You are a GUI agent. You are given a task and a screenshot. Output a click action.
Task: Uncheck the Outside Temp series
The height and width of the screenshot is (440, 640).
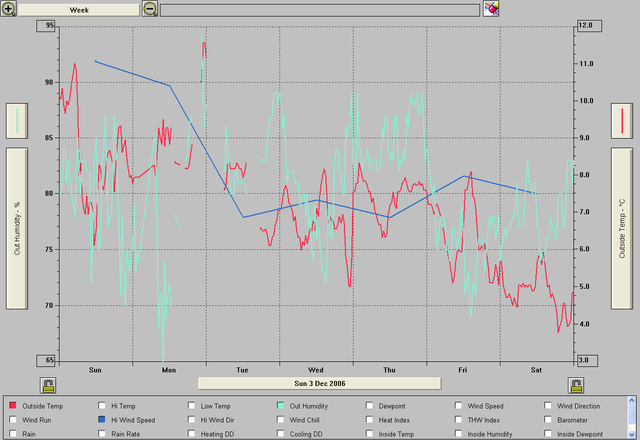(x=12, y=406)
